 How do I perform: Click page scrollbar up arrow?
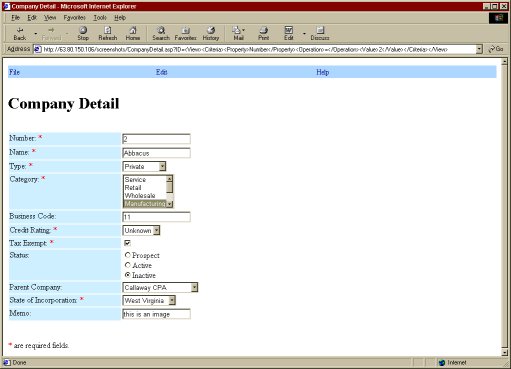[504, 61]
